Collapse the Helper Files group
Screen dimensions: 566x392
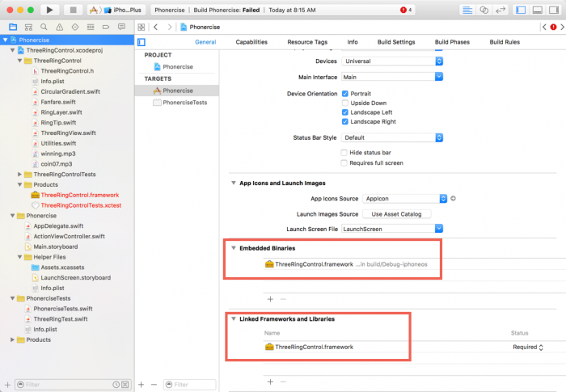tap(20, 257)
